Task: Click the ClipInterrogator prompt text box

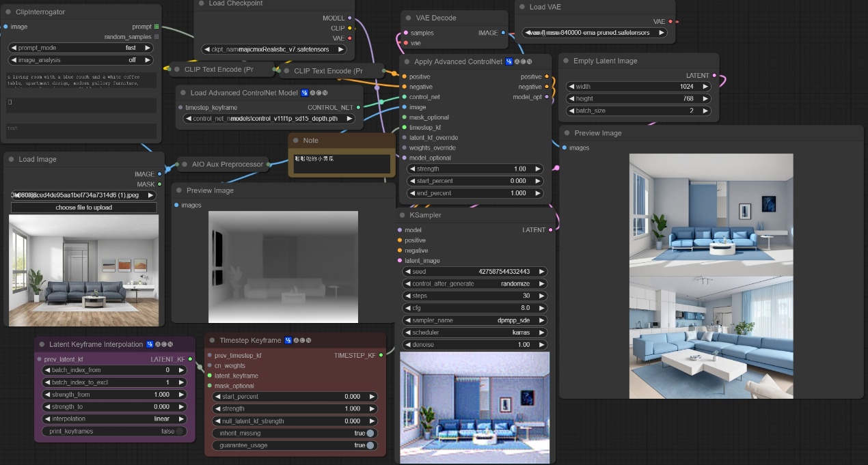Action: pyautogui.click(x=81, y=81)
